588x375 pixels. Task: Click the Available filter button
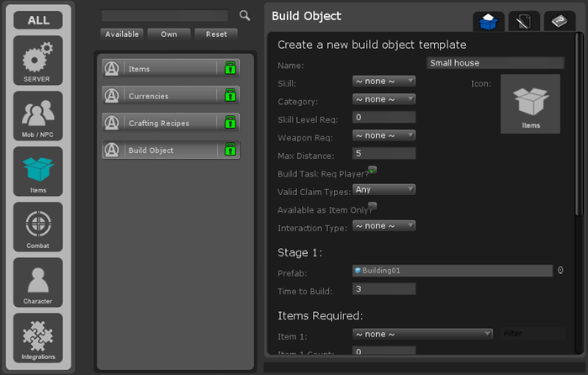click(122, 34)
